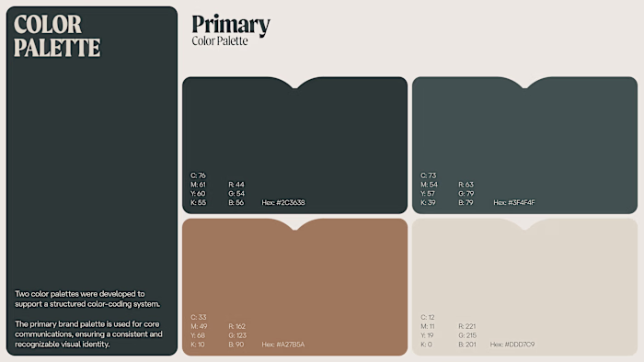Click the 'M: 54' magenta value
This screenshot has height=362, width=644.
(430, 185)
